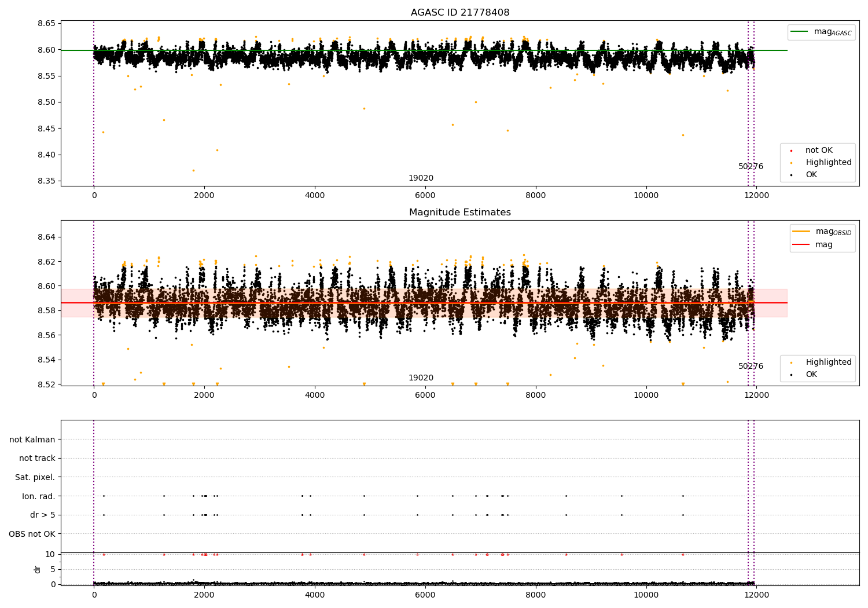Click the "not OK" legend entry in top plot
The width and height of the screenshot is (868, 608).
pyautogui.click(x=819, y=151)
